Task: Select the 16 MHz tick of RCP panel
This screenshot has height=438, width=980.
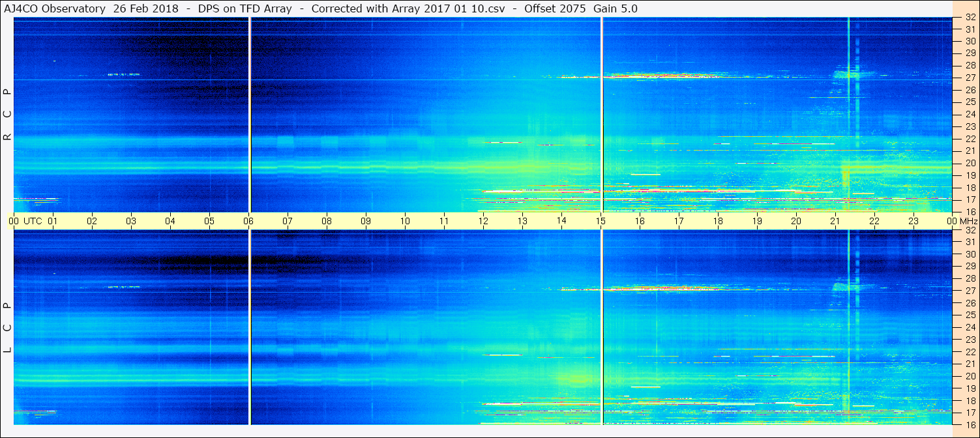Action: [x=970, y=211]
